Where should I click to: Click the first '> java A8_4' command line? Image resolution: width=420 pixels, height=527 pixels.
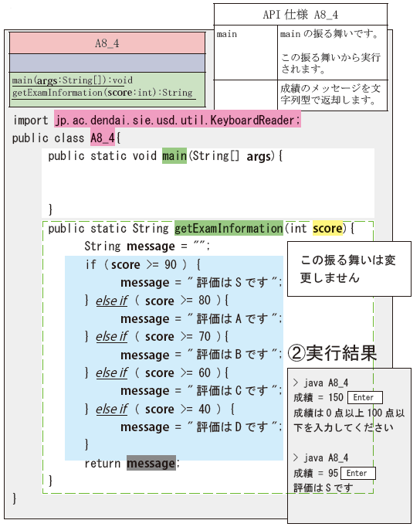pos(320,382)
